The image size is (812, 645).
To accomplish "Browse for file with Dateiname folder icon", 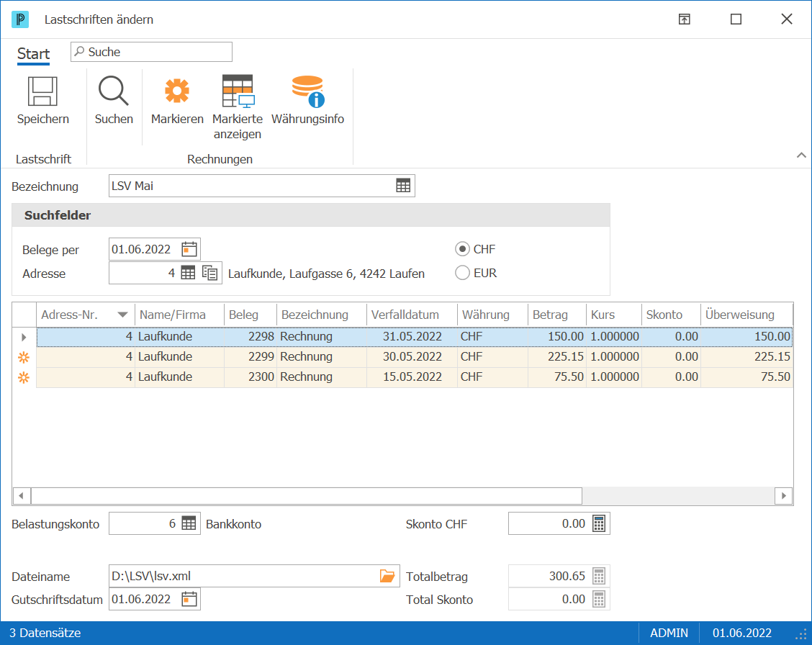I will coord(387,576).
